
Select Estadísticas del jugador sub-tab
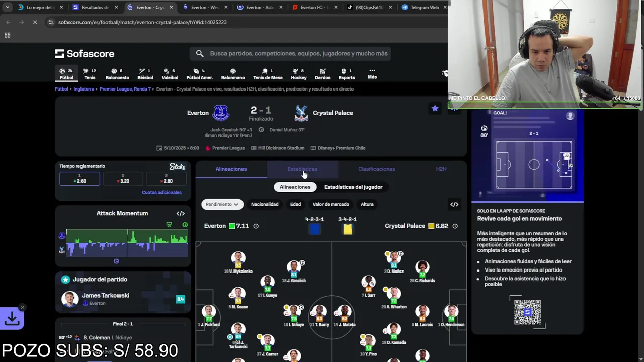[353, 187]
